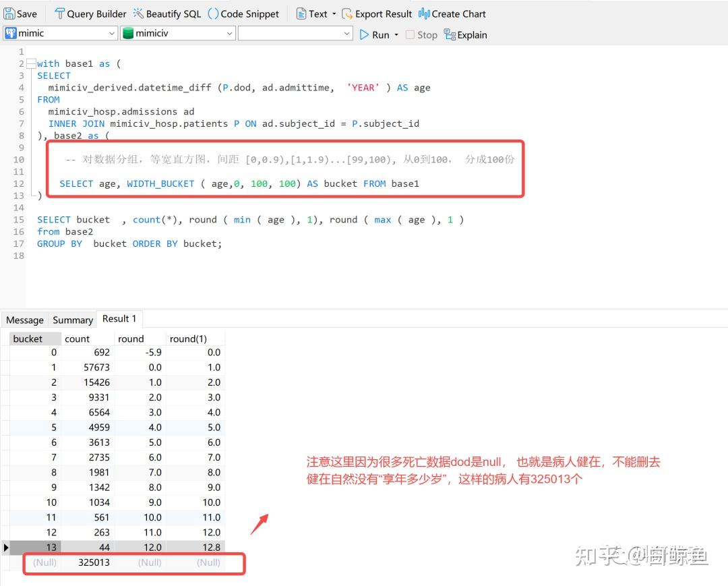This screenshot has height=586, width=728.
Task: Collapse the code fold marker on line 2
Action: [x=32, y=63]
